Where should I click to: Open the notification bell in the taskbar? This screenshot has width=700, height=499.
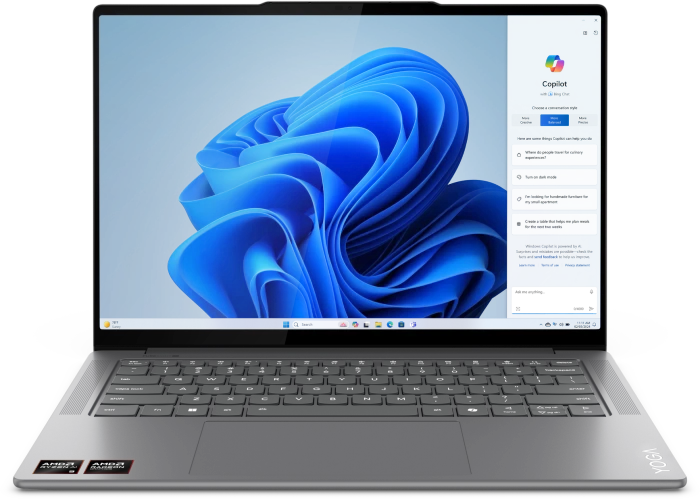tap(594, 324)
